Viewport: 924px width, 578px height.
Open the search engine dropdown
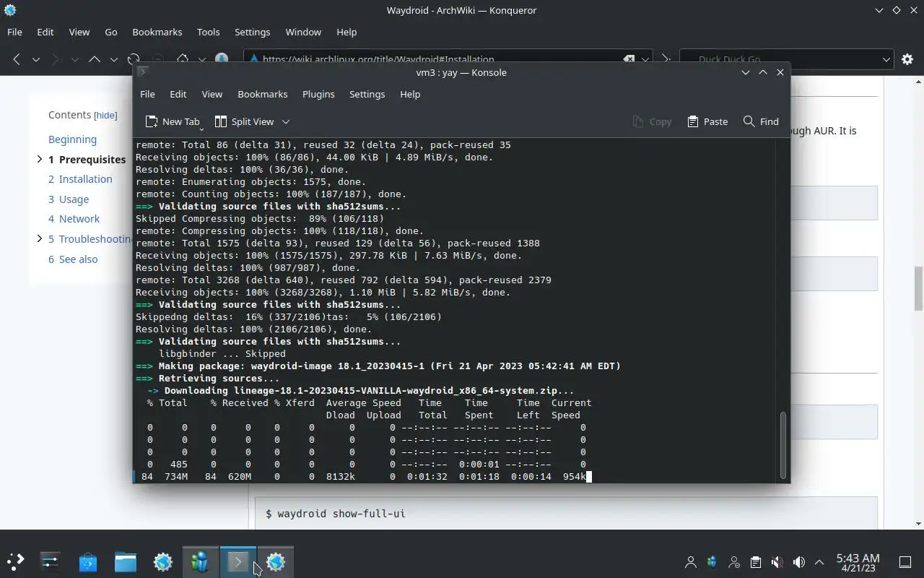tap(886, 59)
